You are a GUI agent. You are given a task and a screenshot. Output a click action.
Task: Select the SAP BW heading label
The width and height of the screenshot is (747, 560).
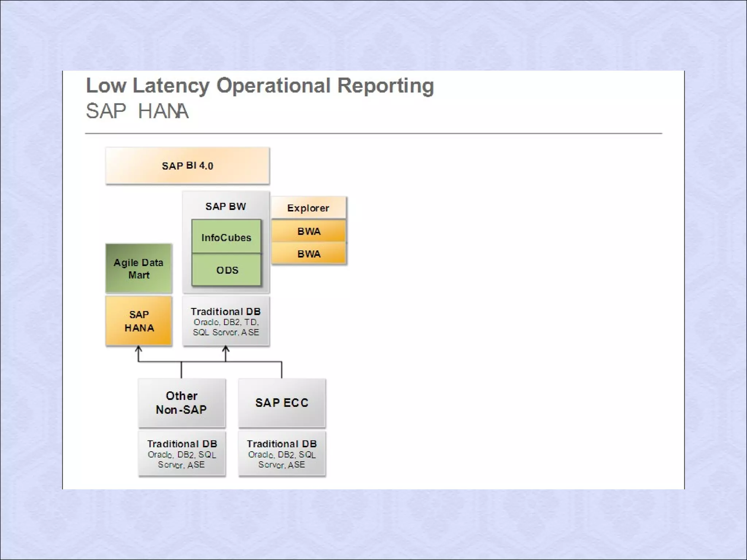tap(226, 206)
